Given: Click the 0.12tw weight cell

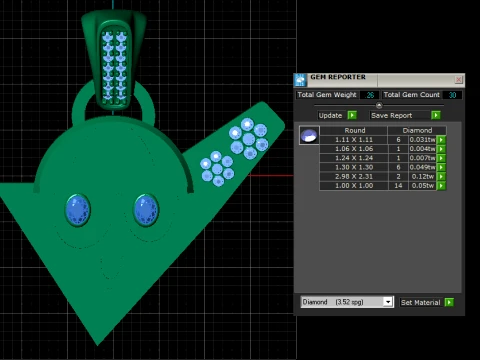Looking at the screenshot, I should (x=422, y=176).
